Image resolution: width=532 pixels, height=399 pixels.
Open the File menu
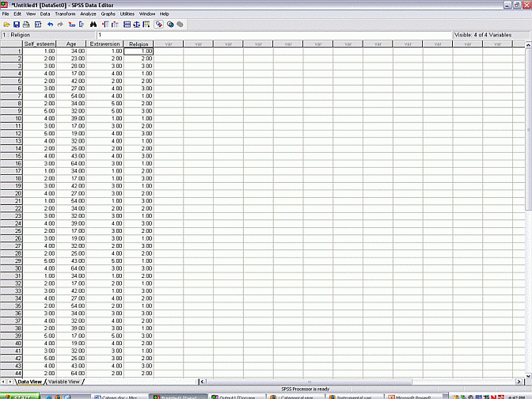click(6, 14)
